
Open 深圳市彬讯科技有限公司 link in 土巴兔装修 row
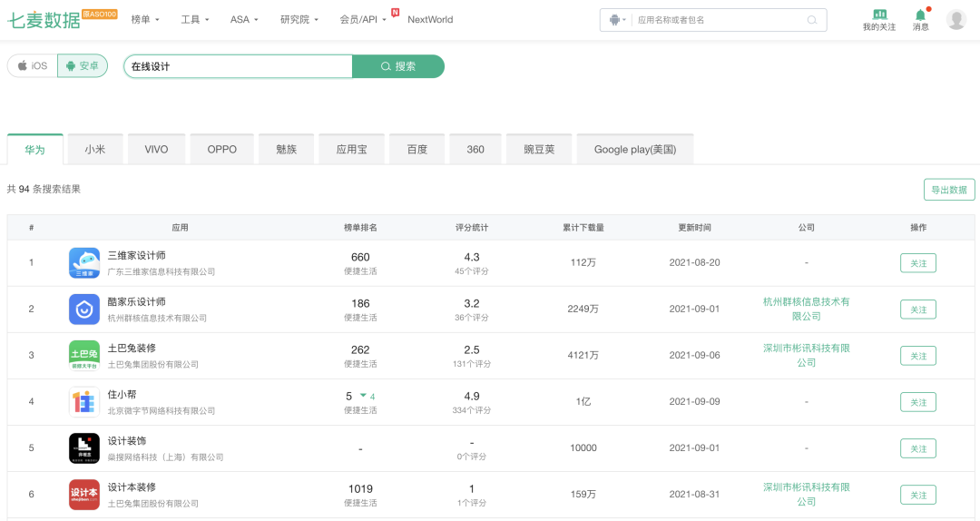pyautogui.click(x=807, y=355)
